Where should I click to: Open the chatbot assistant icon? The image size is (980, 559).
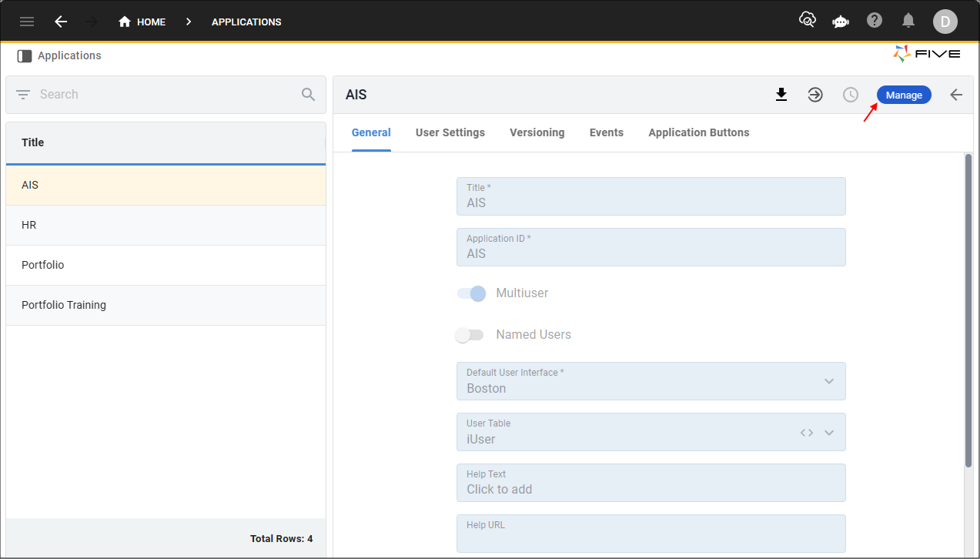(x=841, y=22)
